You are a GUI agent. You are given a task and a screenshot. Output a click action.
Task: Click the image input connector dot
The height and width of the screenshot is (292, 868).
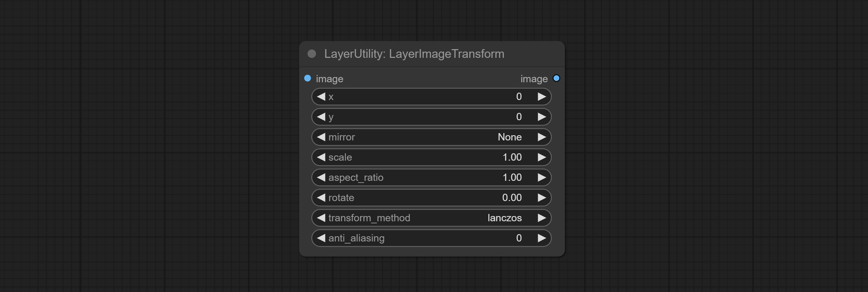[307, 78]
